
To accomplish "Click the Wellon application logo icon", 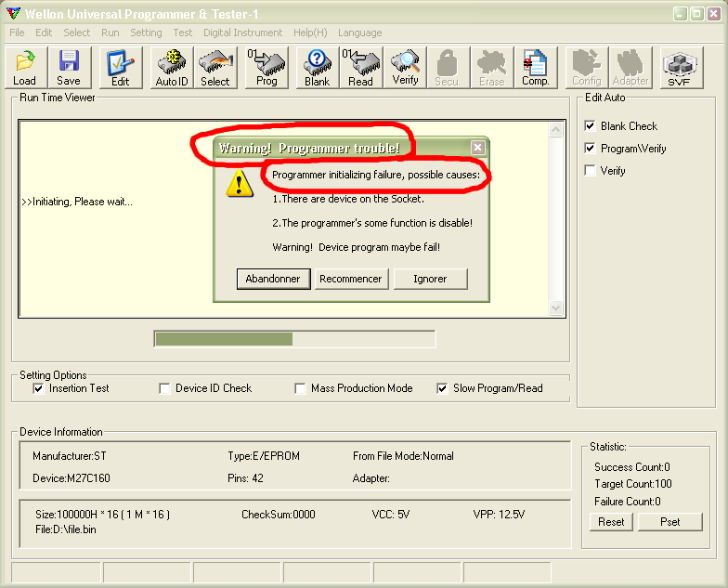I will [x=13, y=13].
